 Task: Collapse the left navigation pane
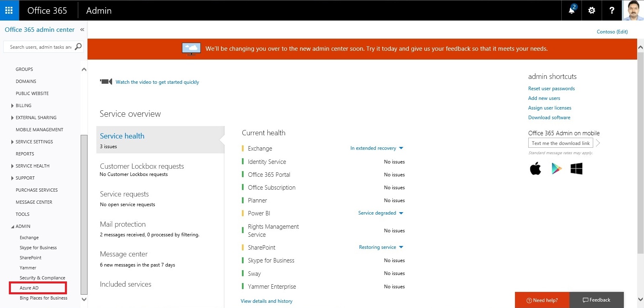click(82, 30)
